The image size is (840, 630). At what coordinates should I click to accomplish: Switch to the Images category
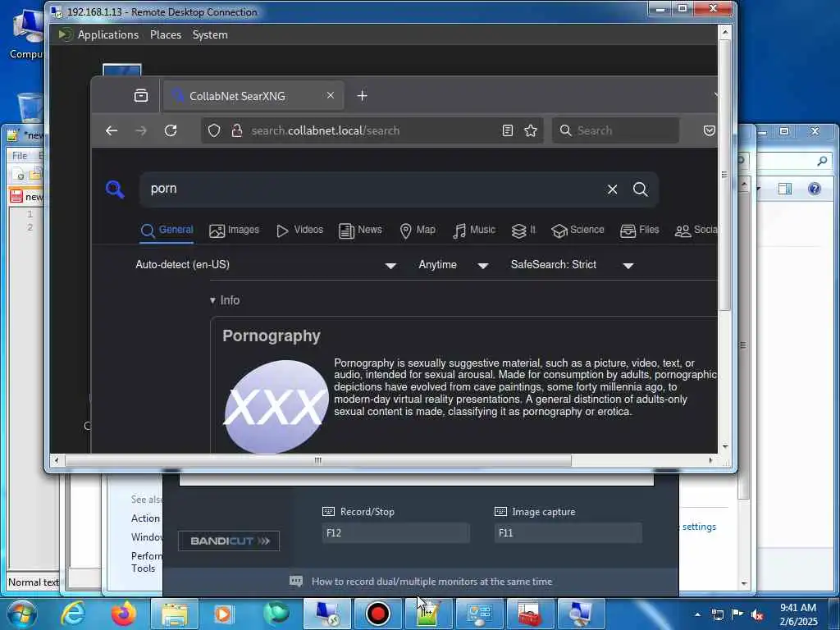pos(234,231)
